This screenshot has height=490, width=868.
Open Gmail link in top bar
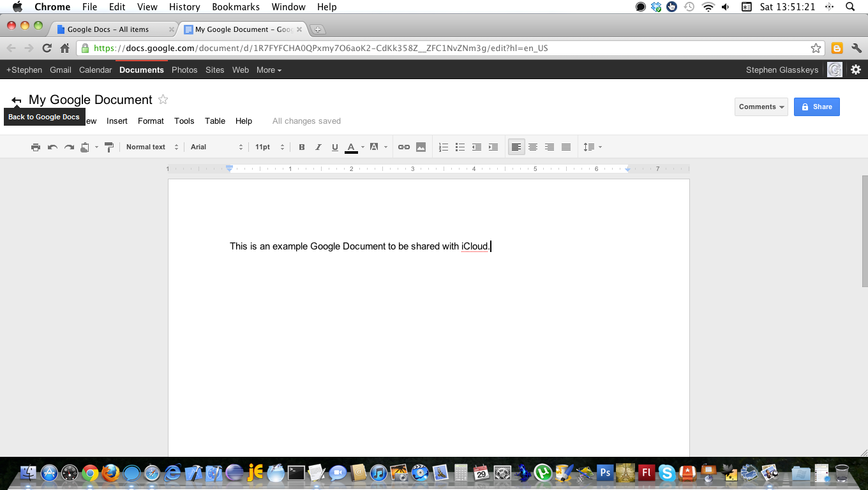[61, 70]
